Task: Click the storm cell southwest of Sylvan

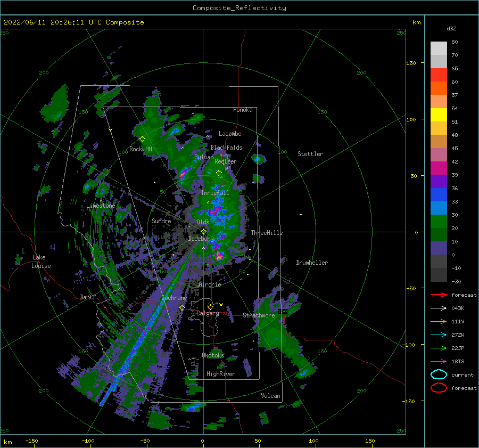Action: [x=183, y=174]
